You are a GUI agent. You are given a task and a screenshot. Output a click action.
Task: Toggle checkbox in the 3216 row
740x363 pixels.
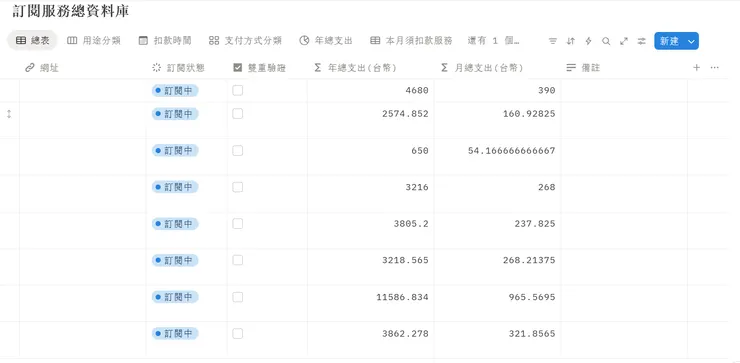tap(238, 187)
